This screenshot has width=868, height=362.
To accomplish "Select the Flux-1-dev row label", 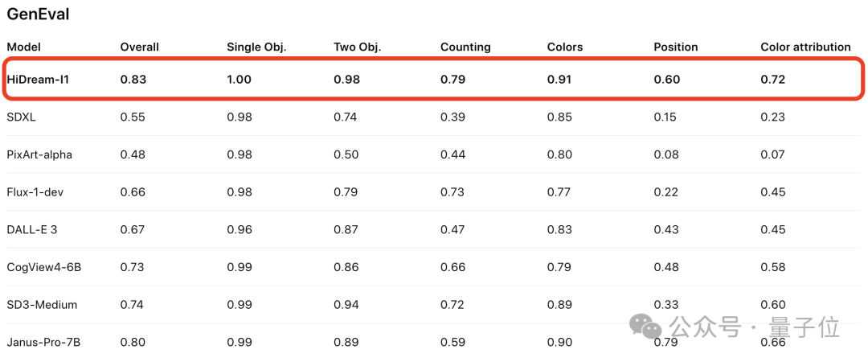I will (35, 191).
